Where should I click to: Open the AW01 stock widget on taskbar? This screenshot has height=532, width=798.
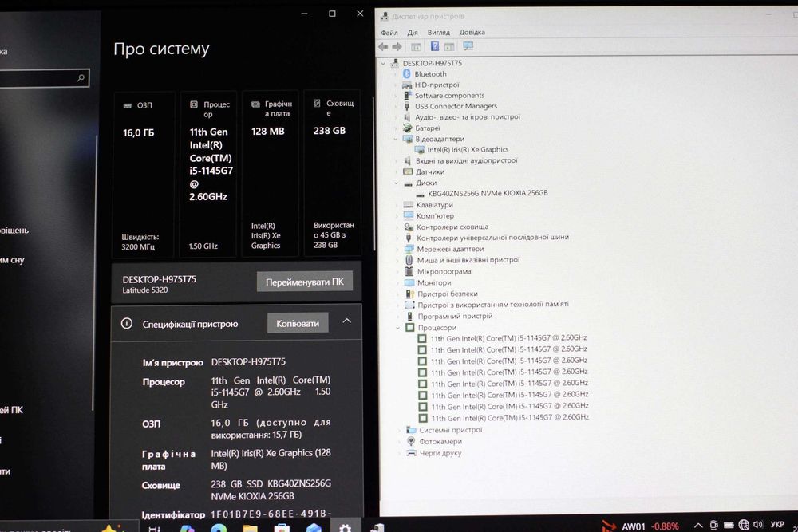click(x=640, y=526)
